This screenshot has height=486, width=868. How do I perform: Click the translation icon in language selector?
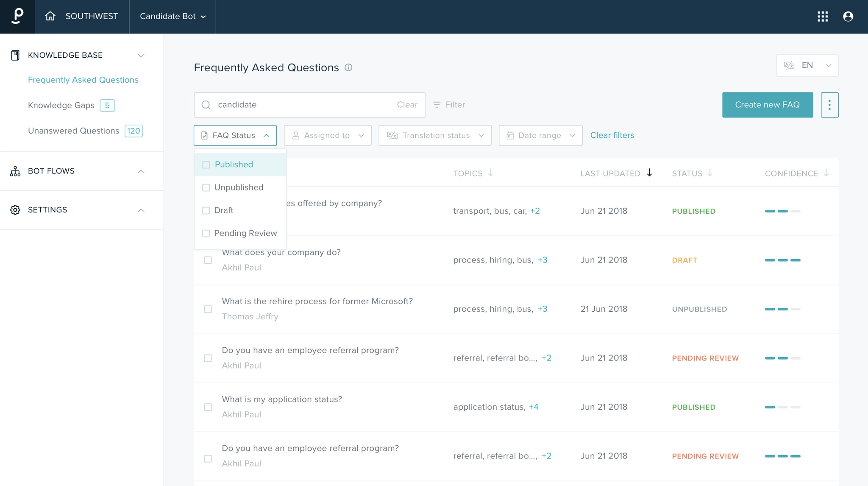(789, 65)
